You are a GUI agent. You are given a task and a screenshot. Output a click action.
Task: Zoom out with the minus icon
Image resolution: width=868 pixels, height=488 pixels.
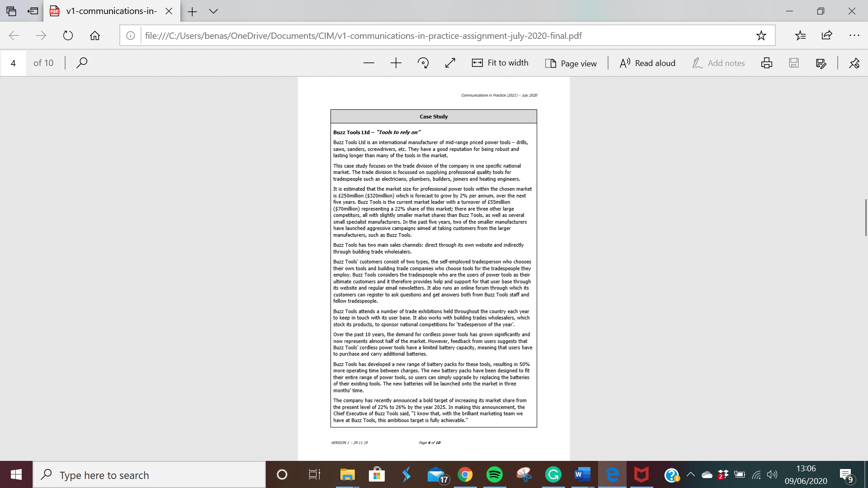click(x=368, y=63)
